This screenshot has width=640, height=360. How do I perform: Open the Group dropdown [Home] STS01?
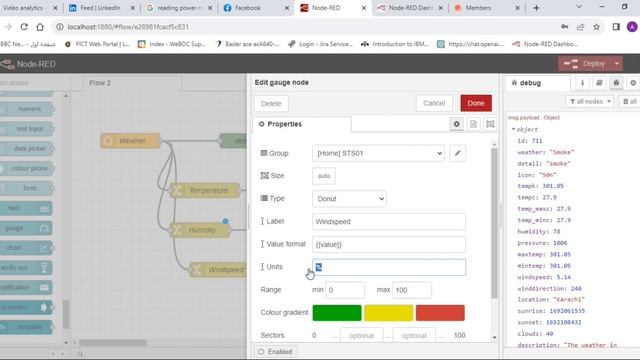click(378, 153)
